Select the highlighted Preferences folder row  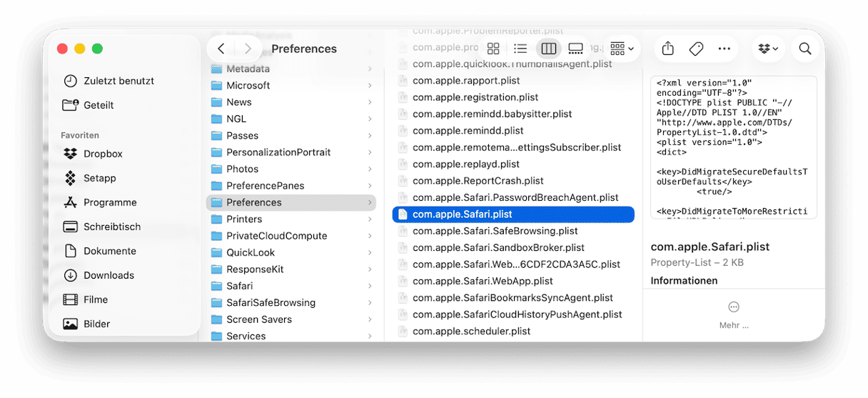pyautogui.click(x=291, y=202)
